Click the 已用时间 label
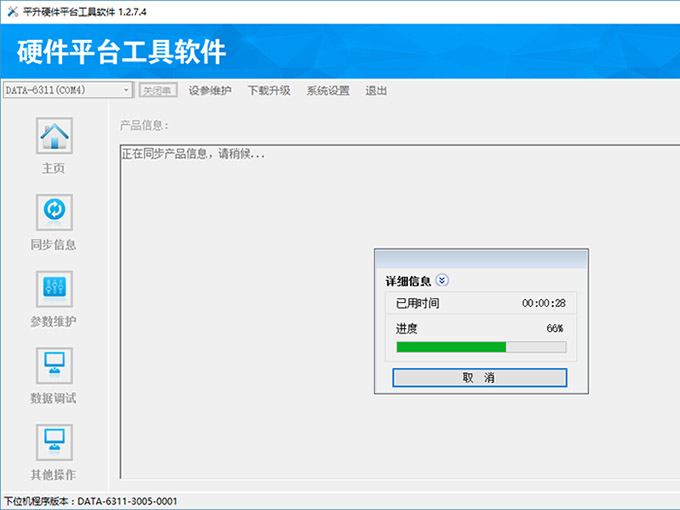Image resolution: width=680 pixels, height=510 pixels. (x=418, y=303)
